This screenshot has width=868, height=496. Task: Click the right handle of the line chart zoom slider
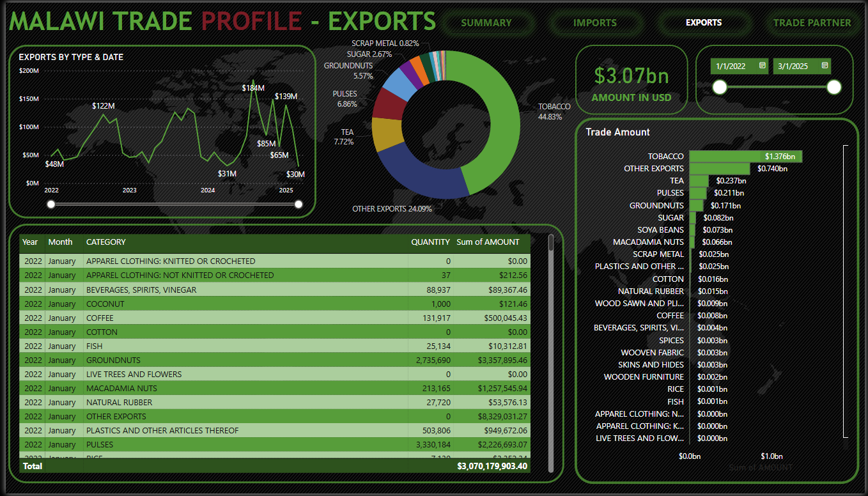[298, 205]
